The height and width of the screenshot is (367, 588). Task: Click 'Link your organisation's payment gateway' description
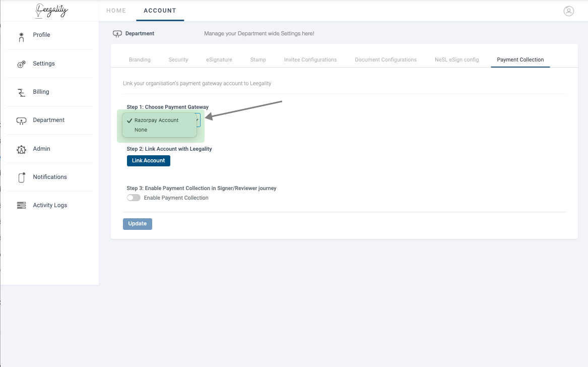(197, 83)
